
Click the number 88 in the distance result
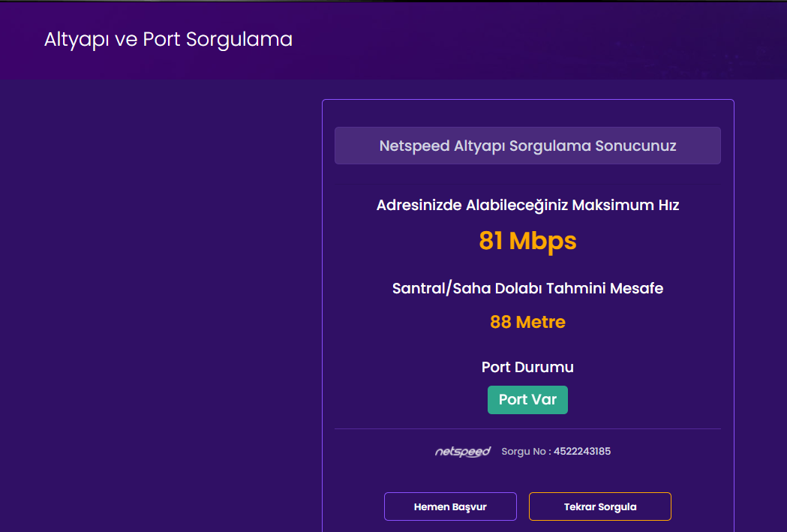[x=500, y=323]
